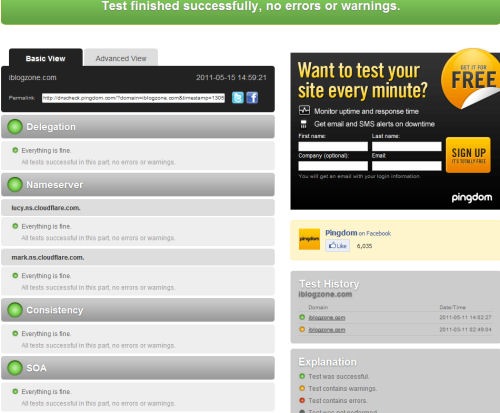Click the Permalink URL field

133,98
